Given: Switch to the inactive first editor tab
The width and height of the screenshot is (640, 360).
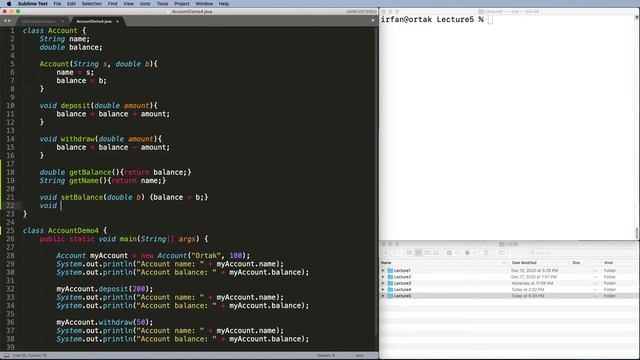Looking at the screenshot, I should (38, 21).
